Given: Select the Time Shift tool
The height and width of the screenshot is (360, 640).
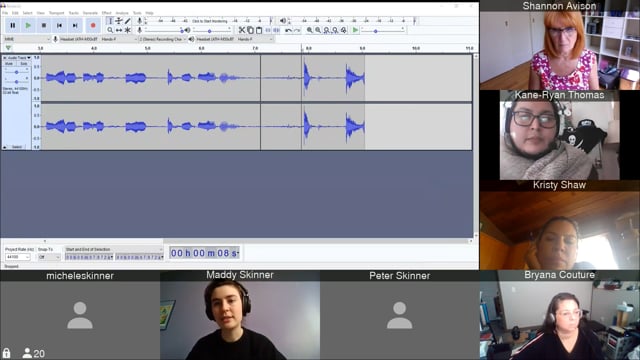Looking at the screenshot, I should tap(119, 30).
